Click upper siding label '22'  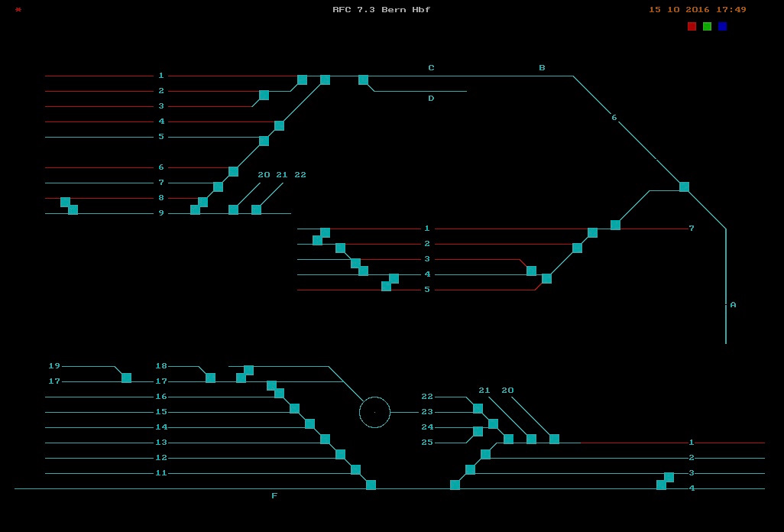300,175
